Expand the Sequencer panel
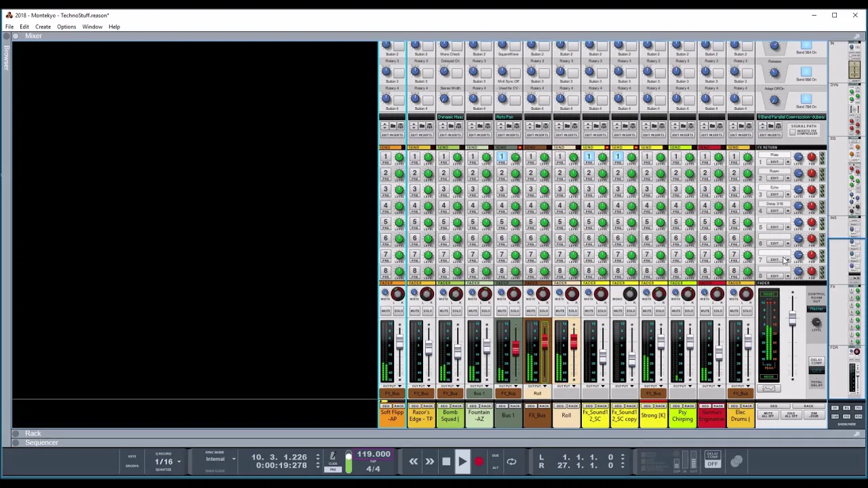Image resolution: width=868 pixels, height=488 pixels. (x=41, y=443)
